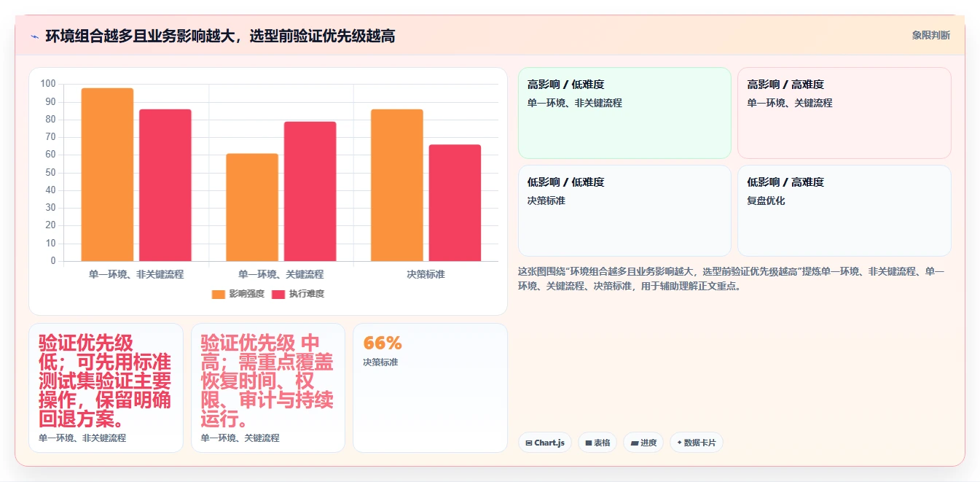Select the Chart.js tag
The image size is (980, 482).
coord(545,443)
